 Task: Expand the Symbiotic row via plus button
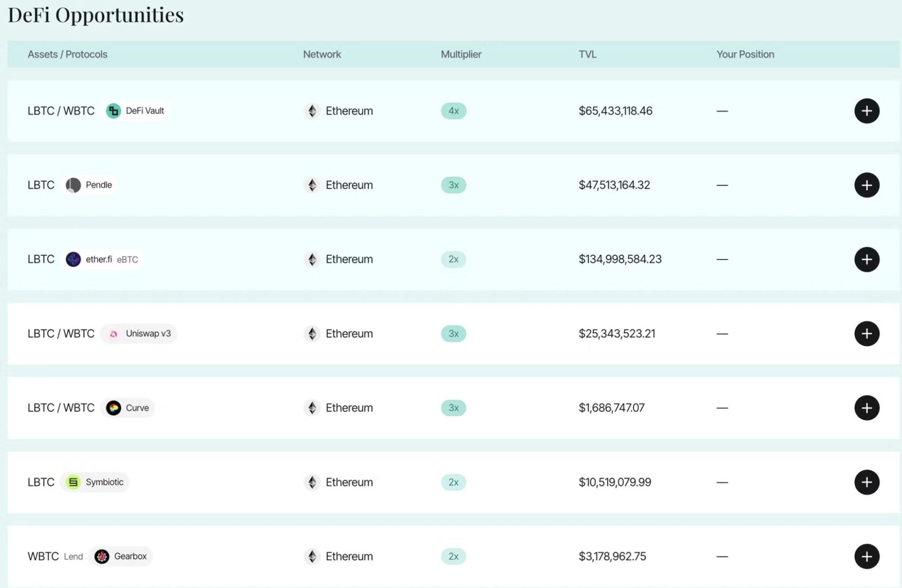(867, 482)
